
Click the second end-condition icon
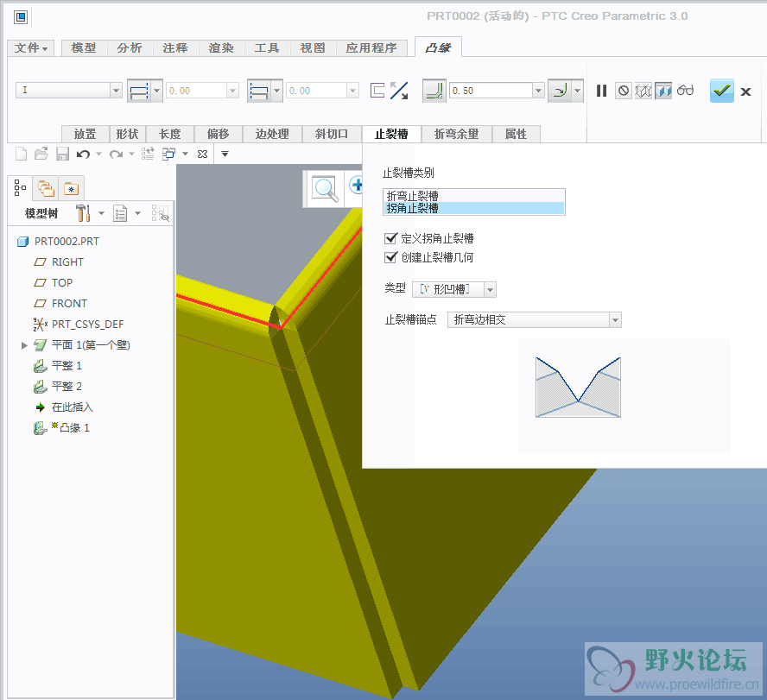[x=259, y=91]
